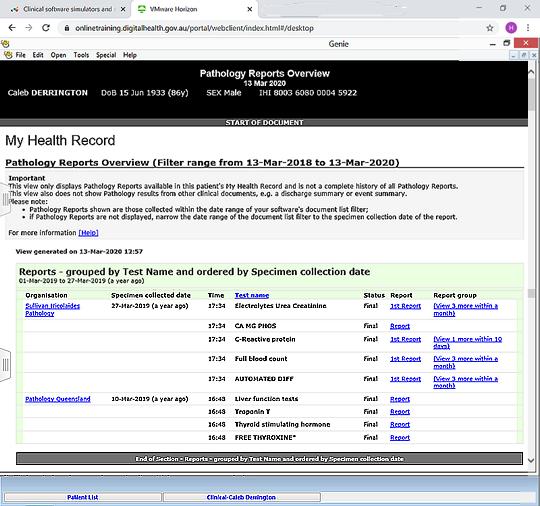Close the VMware Horizon tab
The height and width of the screenshot is (506, 540).
(250, 9)
